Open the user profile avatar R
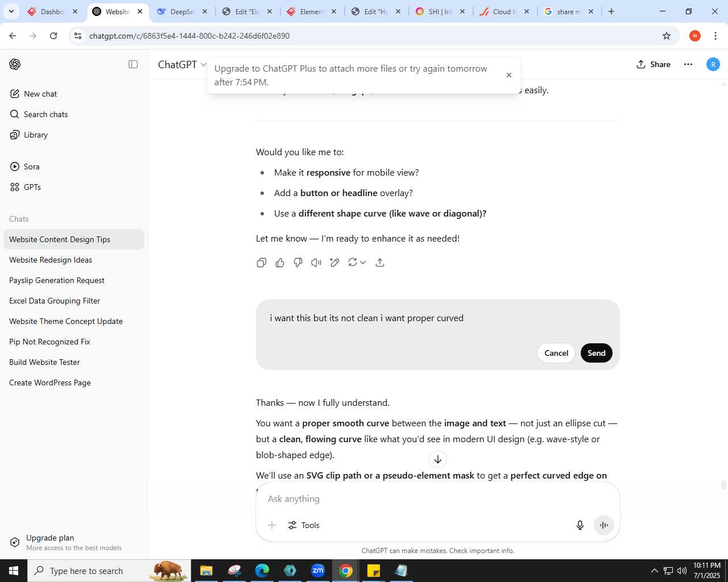 pyautogui.click(x=713, y=64)
